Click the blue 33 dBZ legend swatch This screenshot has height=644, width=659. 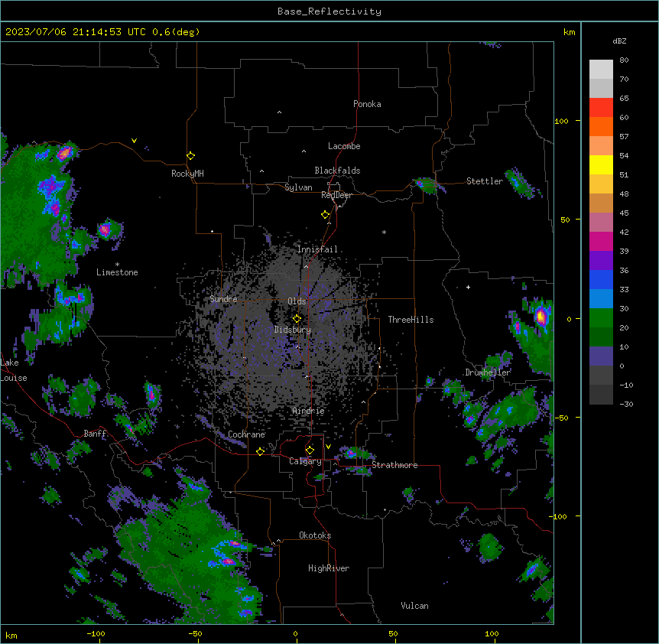click(x=601, y=279)
